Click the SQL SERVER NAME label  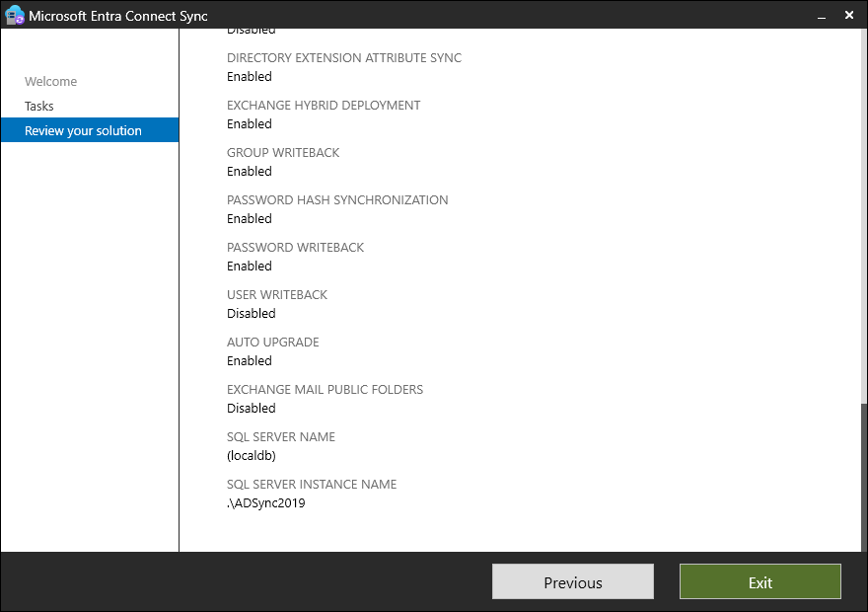pos(281,437)
